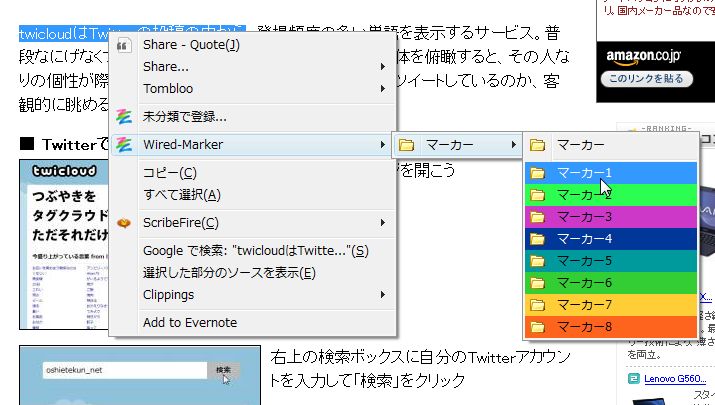Expand the Clippings submenu arrow
The image size is (715, 405).
point(383,295)
